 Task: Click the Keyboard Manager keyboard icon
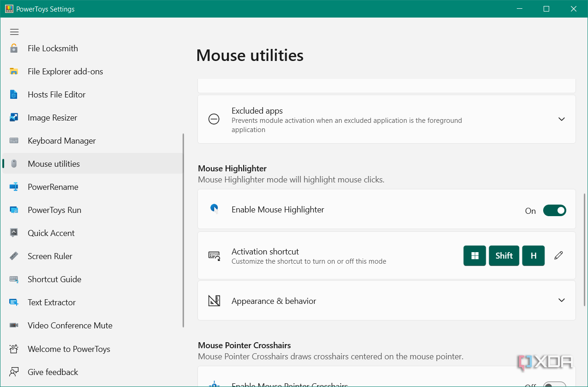tap(14, 141)
